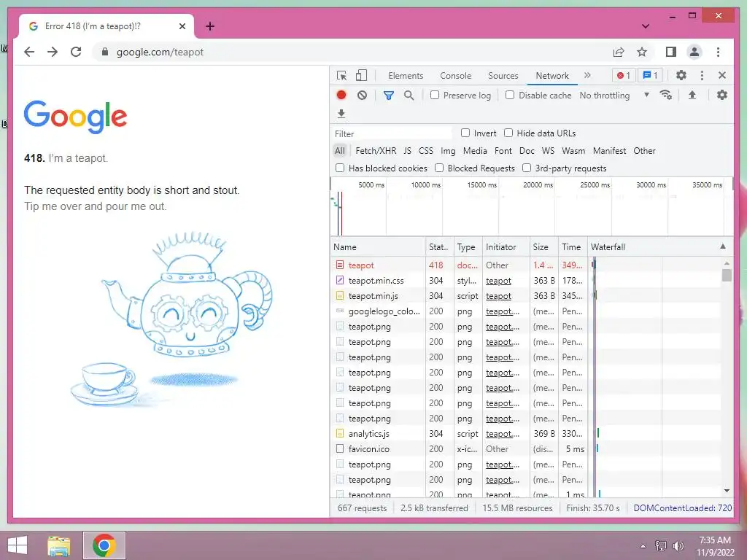Toggle the network filter funnel icon
The image size is (747, 560).
[x=389, y=96]
